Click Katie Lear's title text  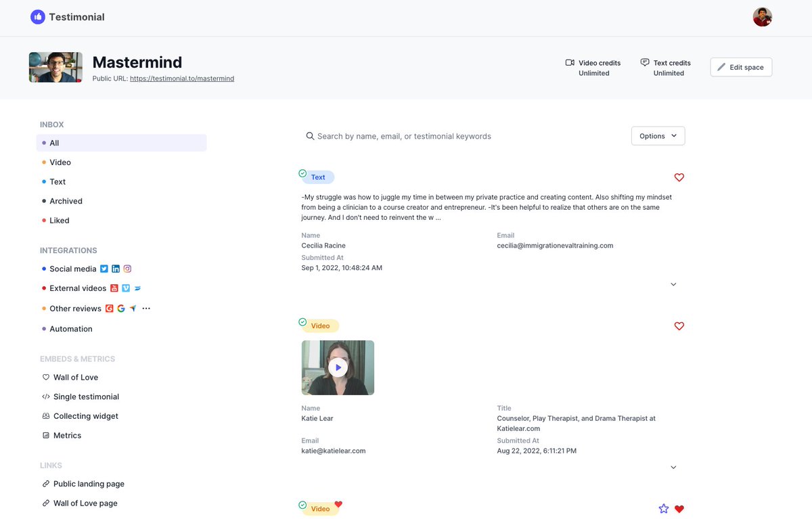click(576, 424)
